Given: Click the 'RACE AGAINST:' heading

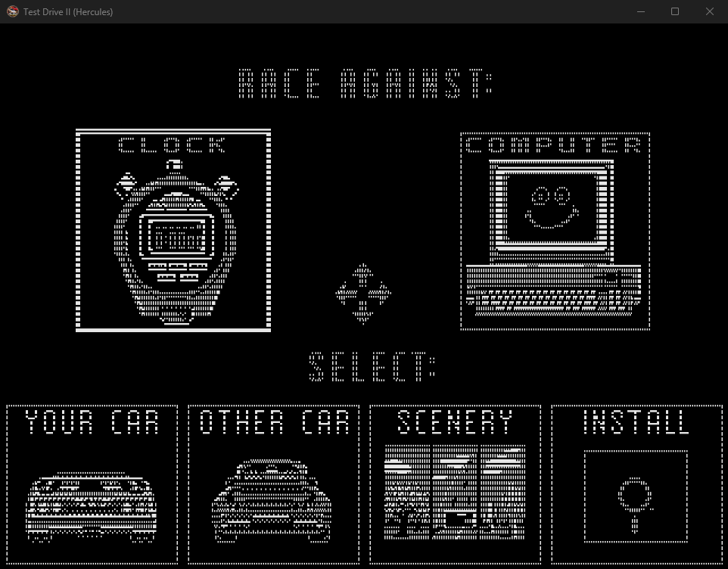Looking at the screenshot, I should click(366, 83).
